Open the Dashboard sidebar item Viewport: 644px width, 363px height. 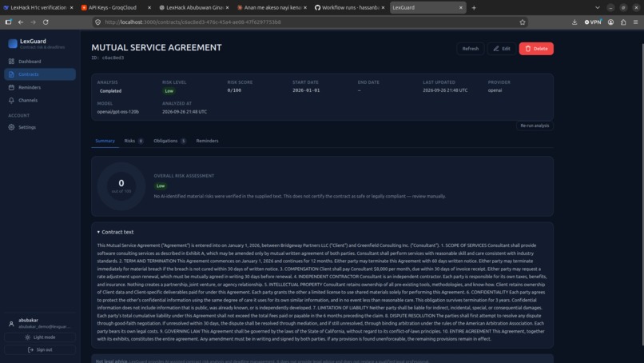click(x=40, y=62)
